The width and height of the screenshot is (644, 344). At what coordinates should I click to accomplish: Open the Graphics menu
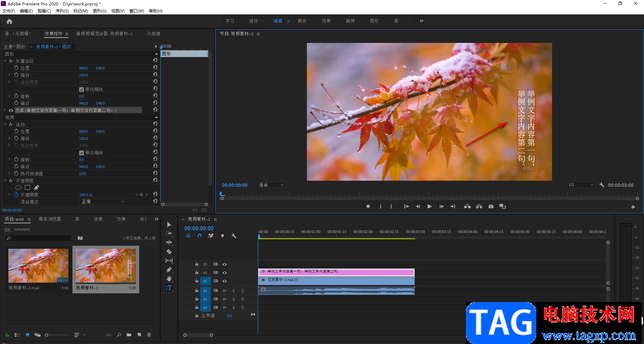[x=100, y=11]
